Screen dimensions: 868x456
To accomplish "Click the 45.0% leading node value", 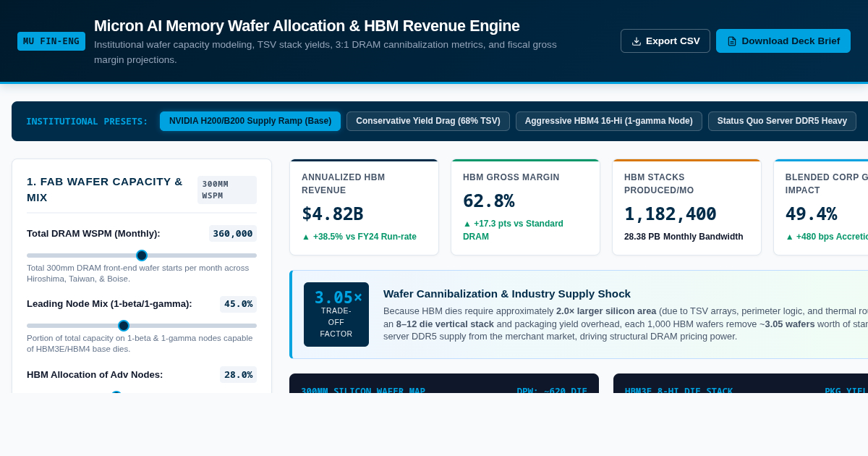I will (238, 304).
